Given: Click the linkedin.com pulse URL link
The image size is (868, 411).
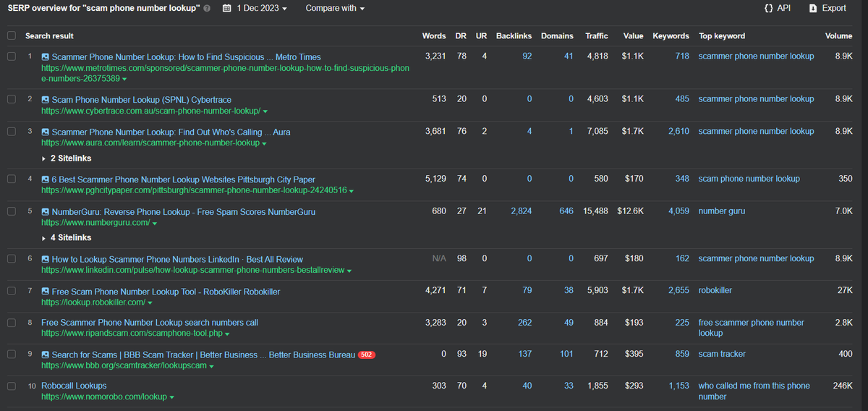Looking at the screenshot, I should [x=193, y=271].
